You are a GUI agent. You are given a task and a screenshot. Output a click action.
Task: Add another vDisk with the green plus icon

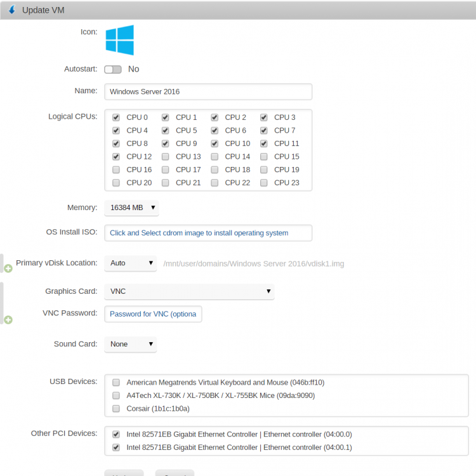(x=8, y=268)
